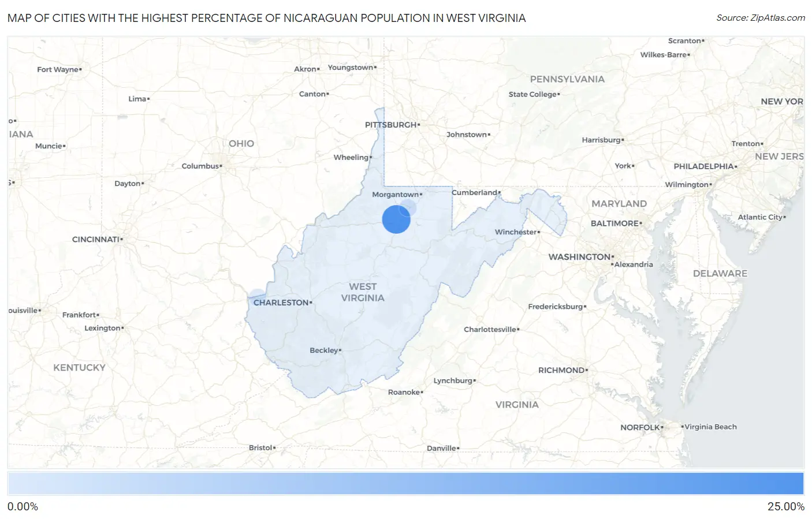This screenshot has width=812, height=519.
Task: Click the Johnstown city label
Action: tap(467, 135)
